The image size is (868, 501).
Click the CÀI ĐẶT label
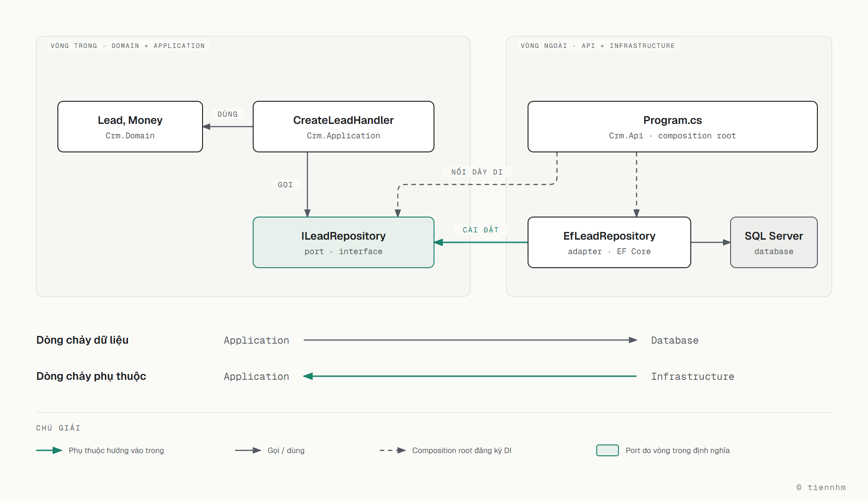[481, 230]
